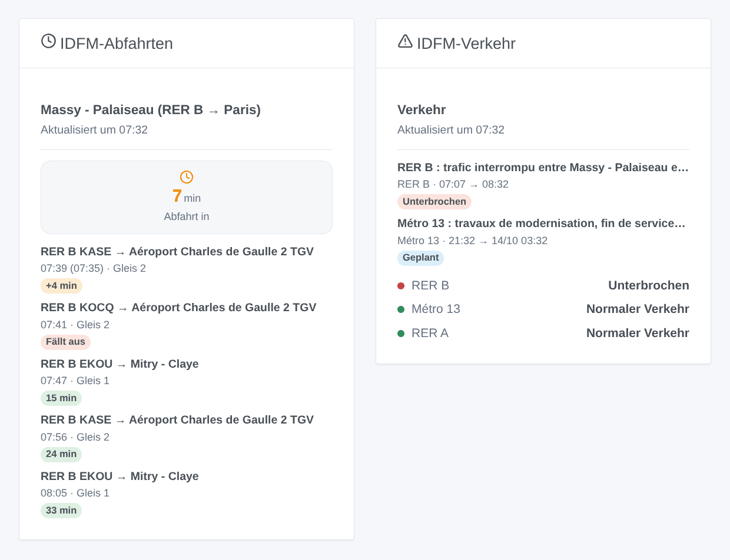Click the Geplant badge under Métro 13 alert
This screenshot has width=730, height=560.
[x=420, y=258]
